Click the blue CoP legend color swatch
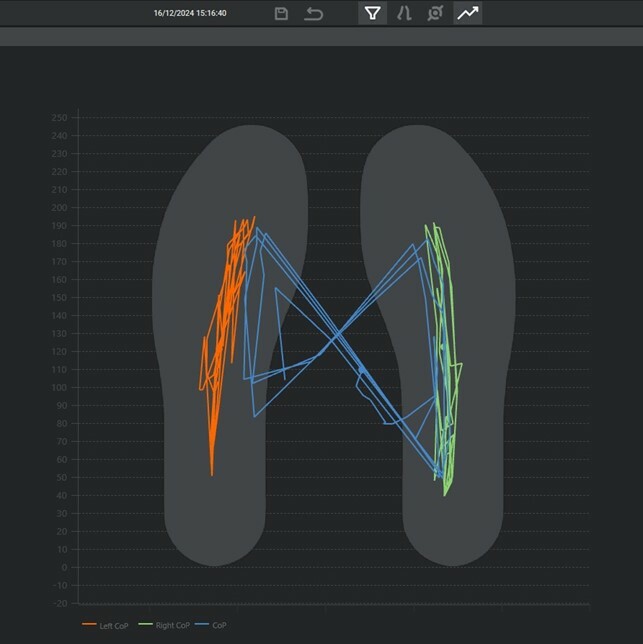This screenshot has height=644, width=643. (204, 625)
